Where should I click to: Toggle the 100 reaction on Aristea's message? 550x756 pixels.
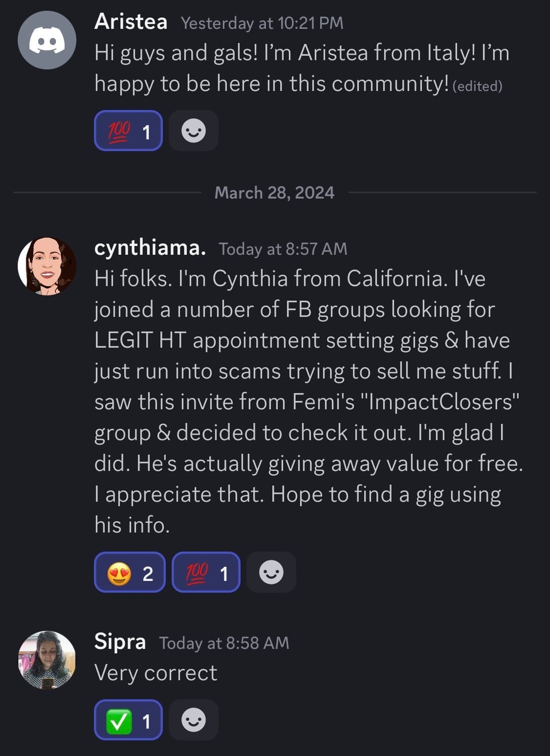[128, 131]
